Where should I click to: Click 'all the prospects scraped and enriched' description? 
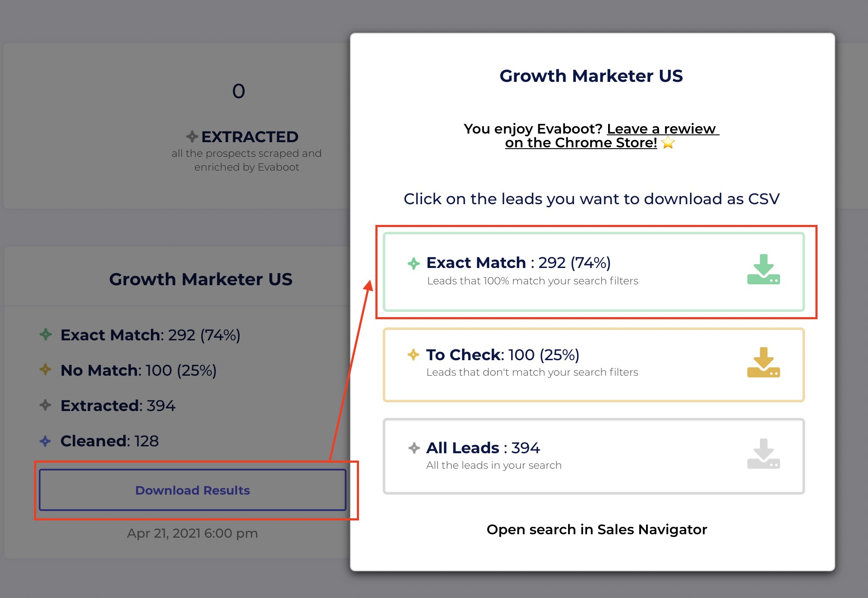click(x=247, y=160)
